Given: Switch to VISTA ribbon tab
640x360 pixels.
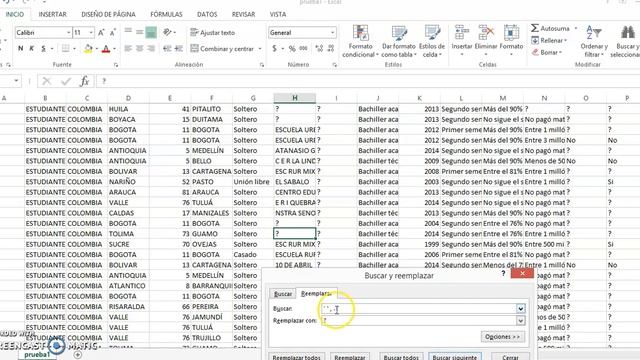Looking at the screenshot, I should [x=278, y=14].
